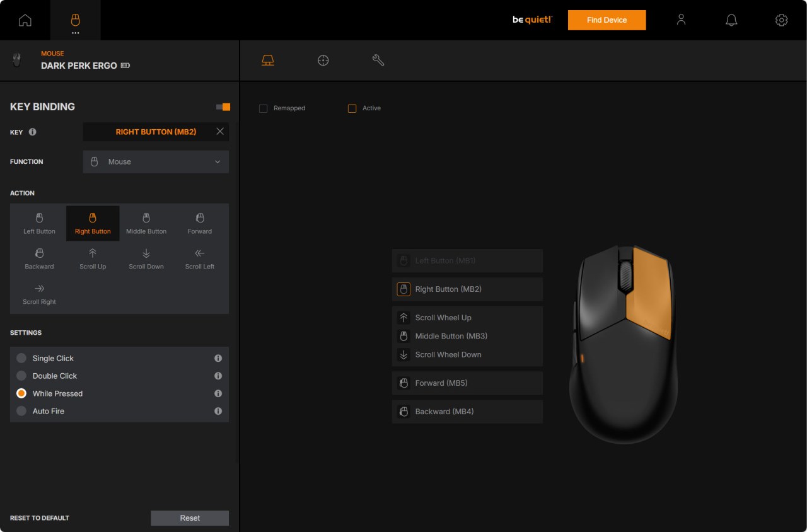The height and width of the screenshot is (532, 807).
Task: Click the Find Device button
Action: [607, 20]
